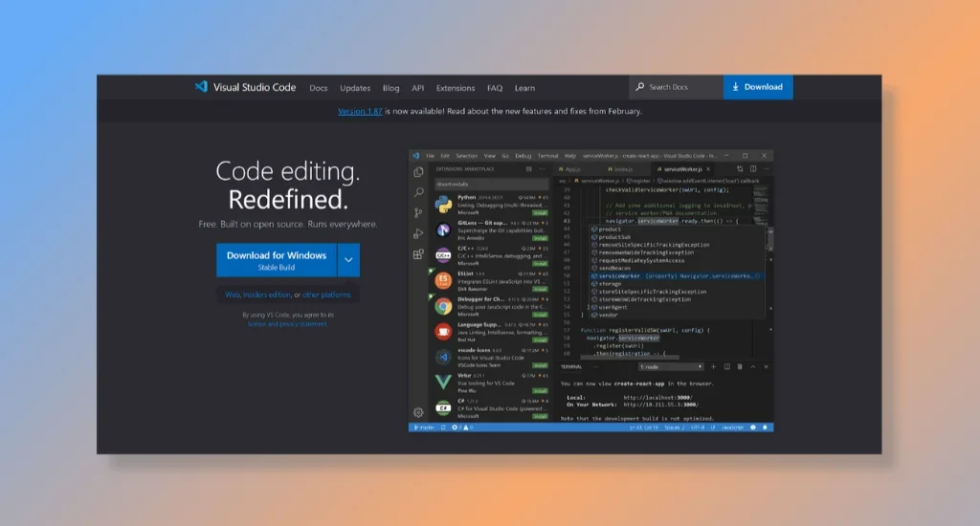
Task: Click the Download for Windows button
Action: 277,260
